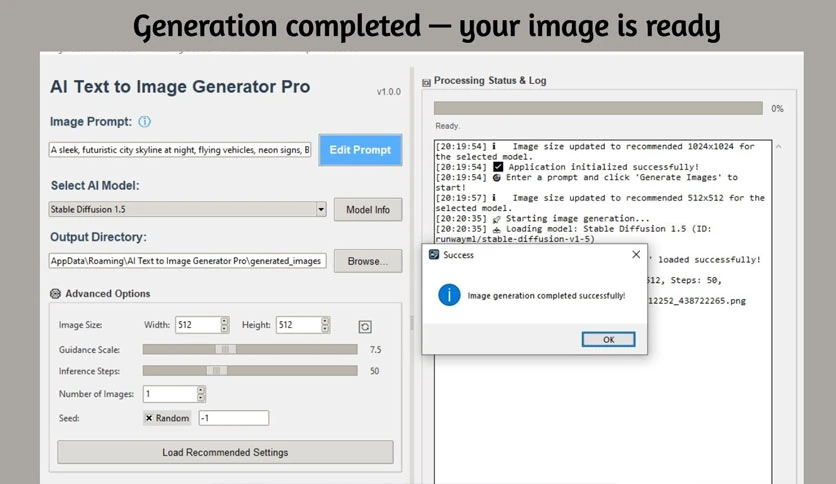Increase the Width with the up arrow
Viewport: 836px width, 484px height.
tap(224, 321)
